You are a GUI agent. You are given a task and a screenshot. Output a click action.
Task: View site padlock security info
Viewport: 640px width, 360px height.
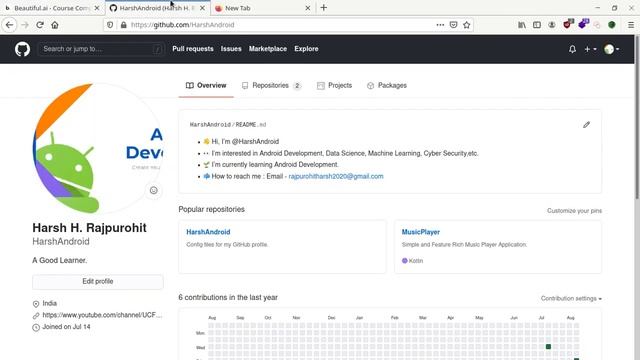coord(124,25)
